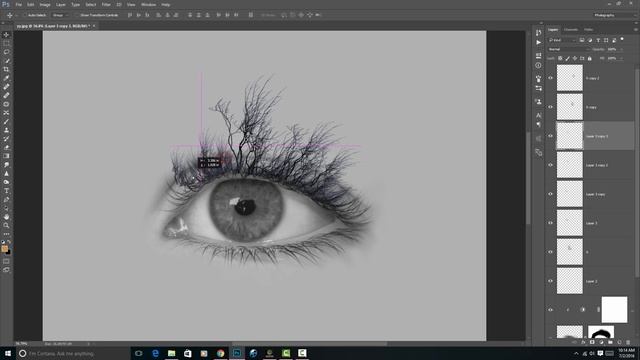Open the Filter menu

(106, 4)
